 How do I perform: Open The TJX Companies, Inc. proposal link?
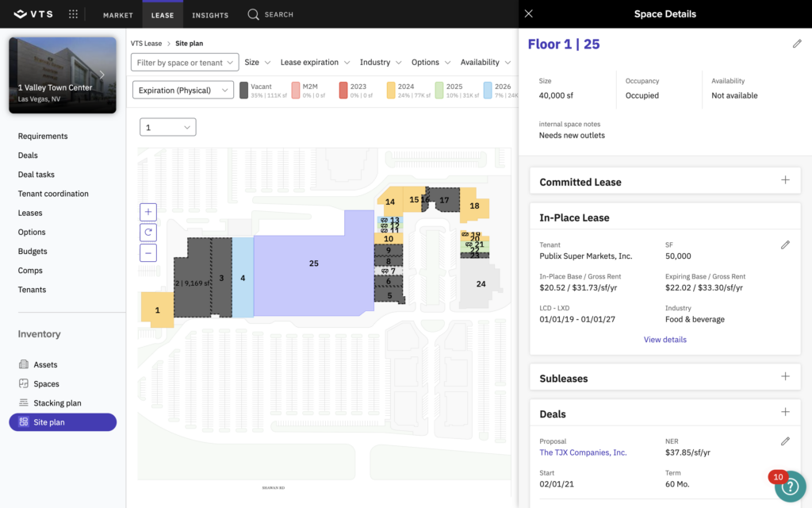click(583, 452)
